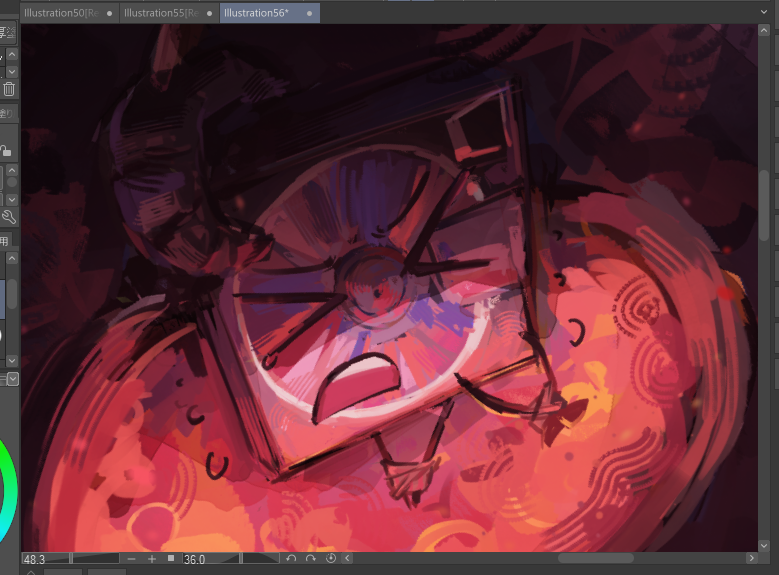The width and height of the screenshot is (779, 575).
Task: Rotate canvas right with clockwise arrow icon
Action: (x=311, y=559)
